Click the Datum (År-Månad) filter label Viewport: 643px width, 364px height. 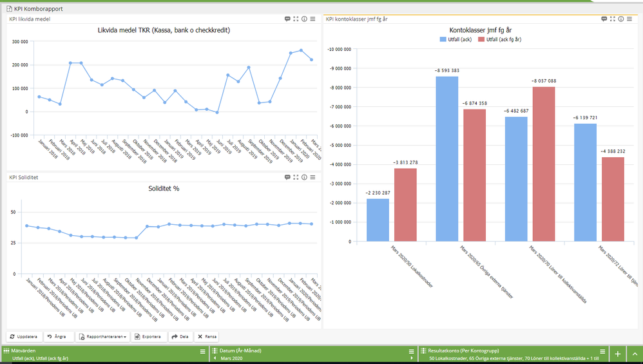[240, 351]
